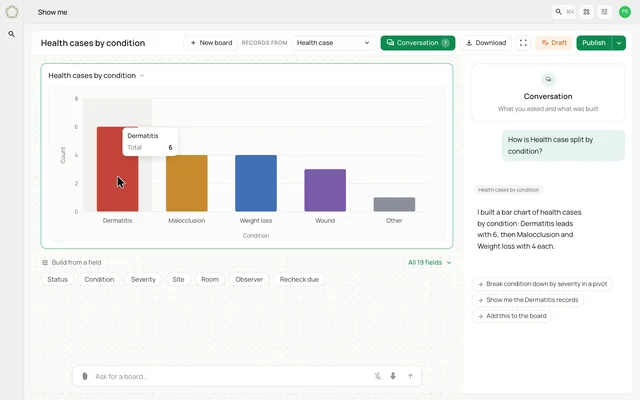Screen dimensions: 640x400
Task: Start voice input with the microphone icon
Action: click(x=393, y=376)
